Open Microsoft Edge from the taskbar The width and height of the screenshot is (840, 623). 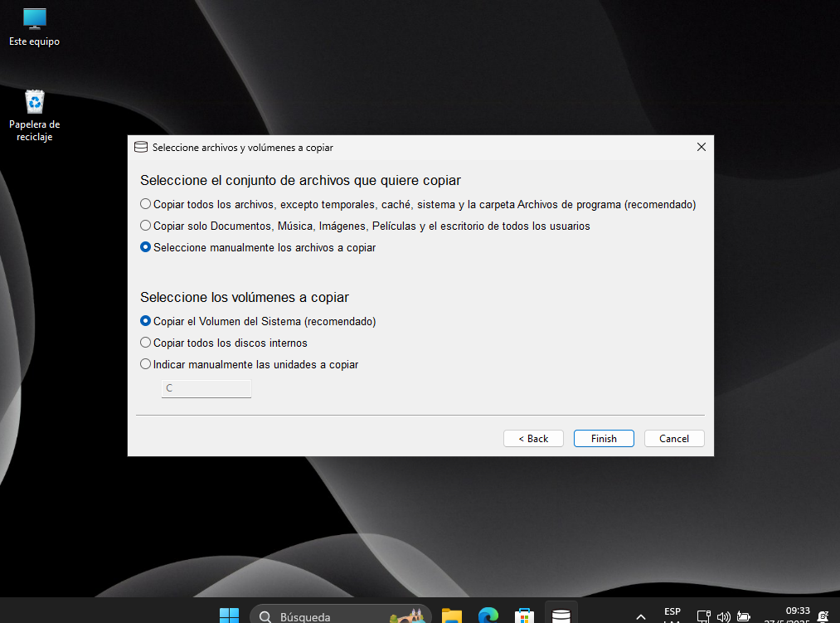[488, 616]
